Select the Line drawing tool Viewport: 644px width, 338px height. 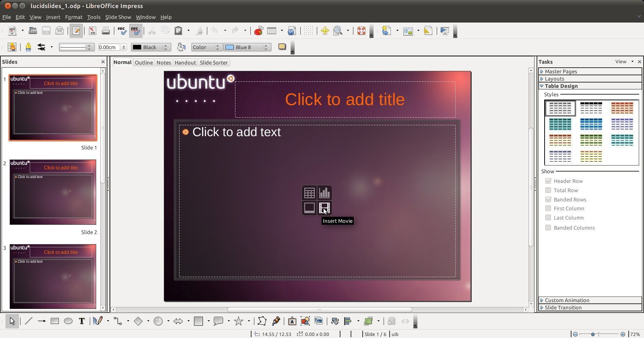point(29,321)
